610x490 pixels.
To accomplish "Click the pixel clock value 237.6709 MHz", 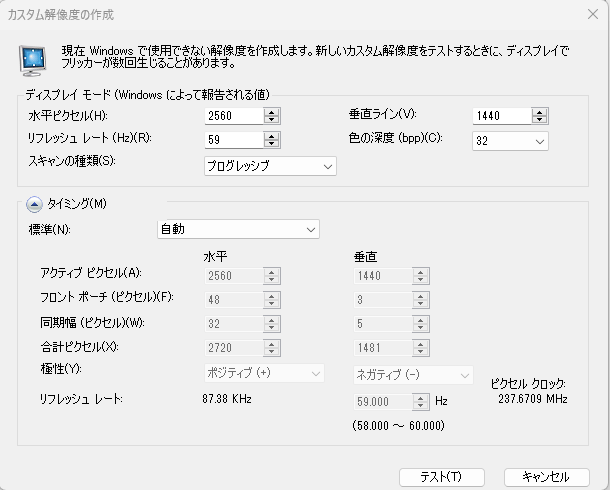I will click(533, 399).
